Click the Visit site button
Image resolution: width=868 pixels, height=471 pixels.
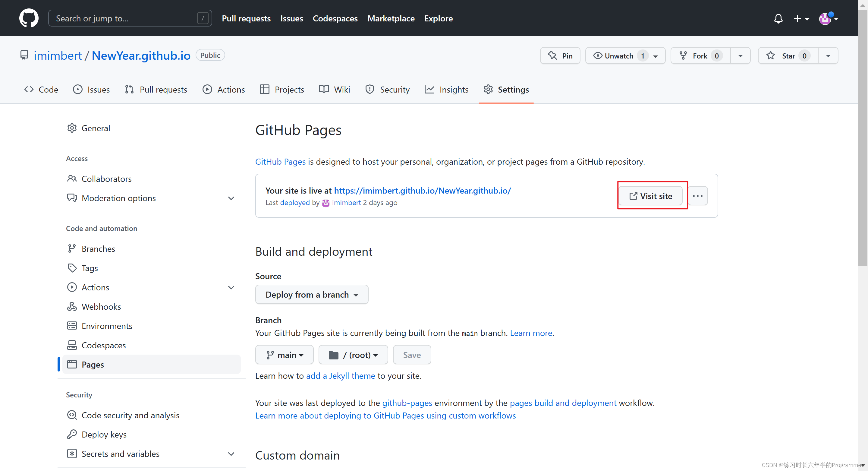pyautogui.click(x=650, y=196)
